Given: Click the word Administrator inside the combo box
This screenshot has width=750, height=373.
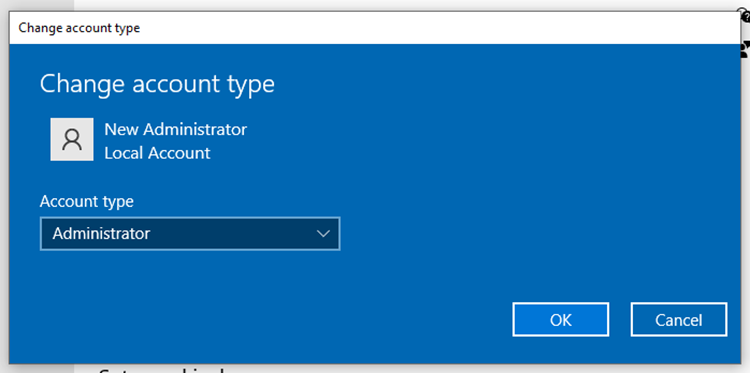Looking at the screenshot, I should (101, 234).
